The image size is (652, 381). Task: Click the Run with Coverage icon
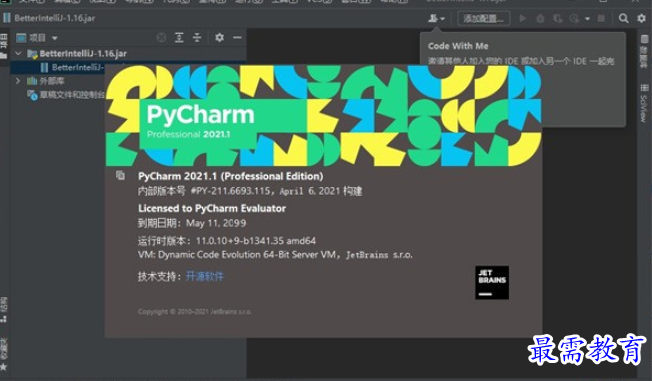[558, 19]
